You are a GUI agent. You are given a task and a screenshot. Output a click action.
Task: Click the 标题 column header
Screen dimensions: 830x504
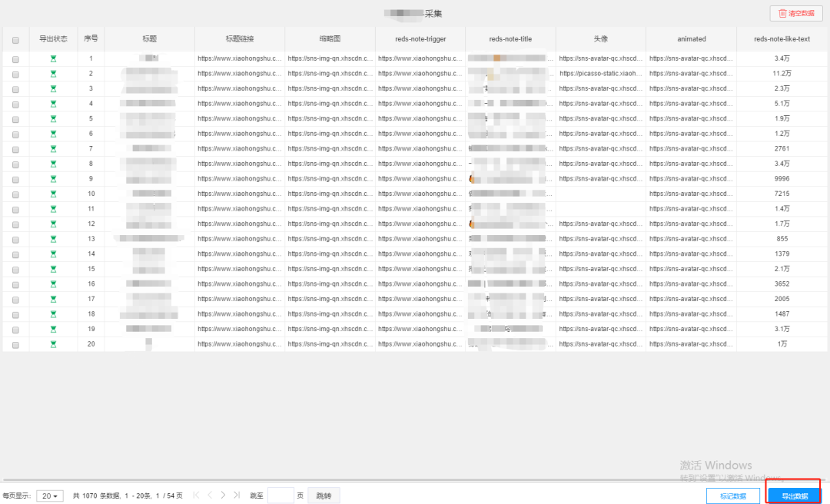pyautogui.click(x=149, y=38)
